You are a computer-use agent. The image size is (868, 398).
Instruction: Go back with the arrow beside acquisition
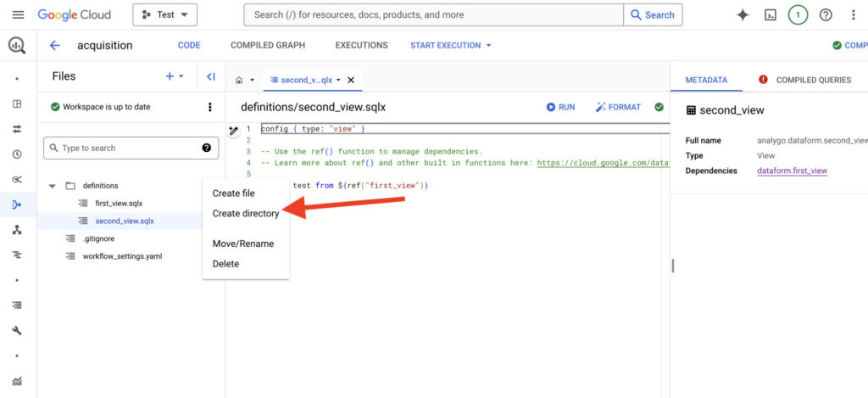point(54,46)
